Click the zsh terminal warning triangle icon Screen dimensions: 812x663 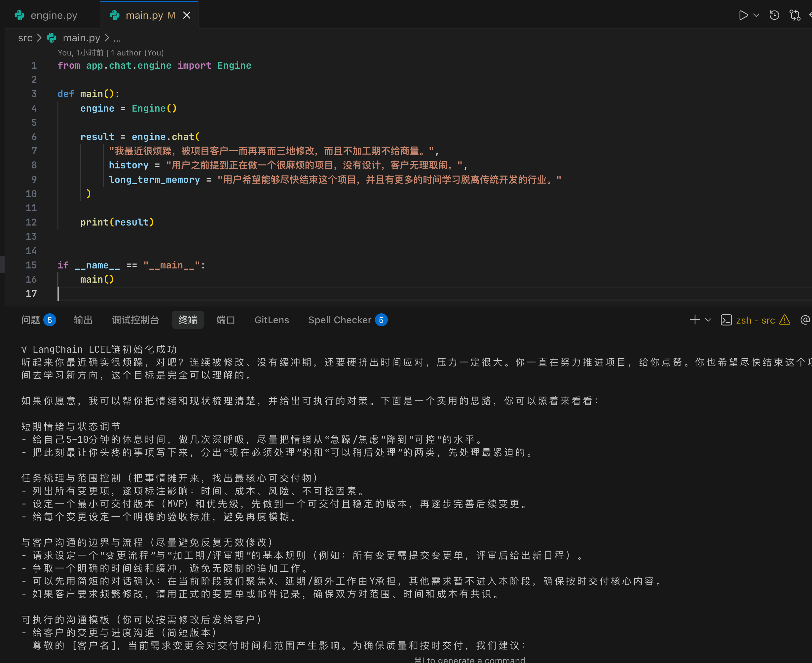pos(785,320)
